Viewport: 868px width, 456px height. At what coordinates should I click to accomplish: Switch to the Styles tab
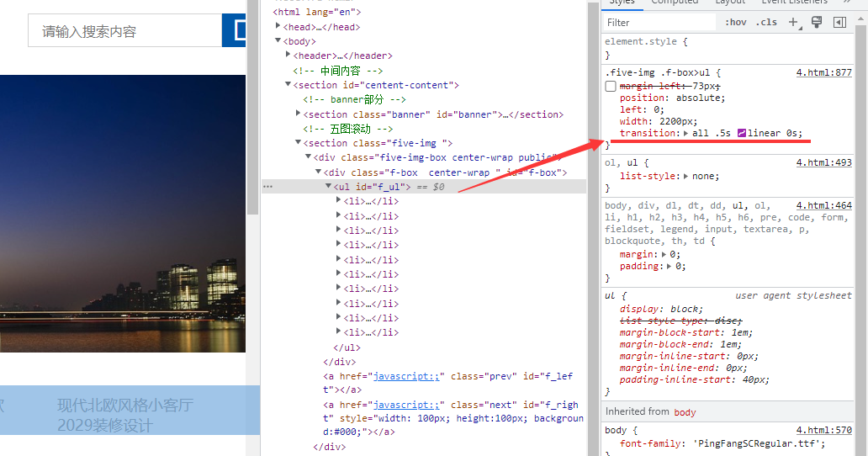[x=622, y=3]
